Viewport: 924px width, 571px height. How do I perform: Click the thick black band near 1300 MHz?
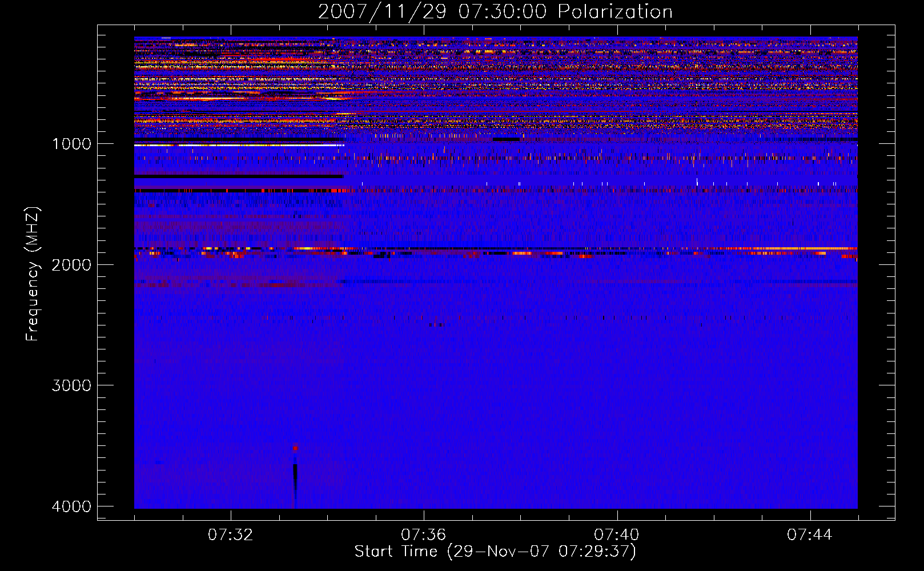click(238, 176)
